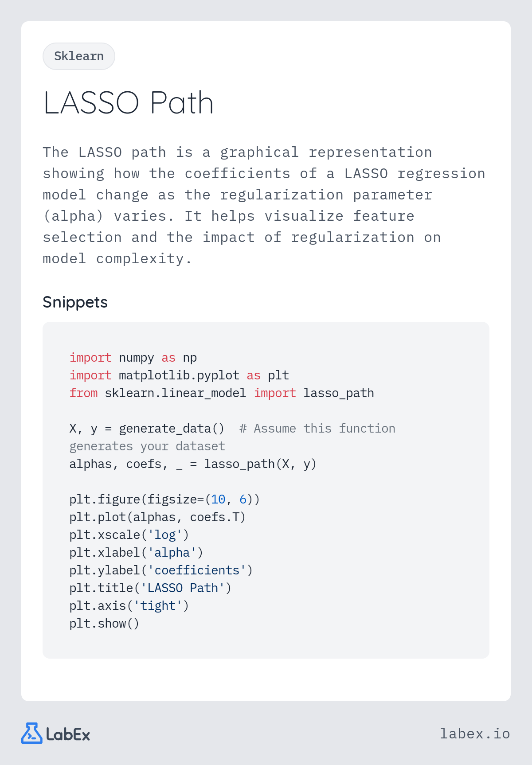The height and width of the screenshot is (765, 532).
Task: Click the alphas, coefs lasso_path assignment line
Action: [x=193, y=464]
